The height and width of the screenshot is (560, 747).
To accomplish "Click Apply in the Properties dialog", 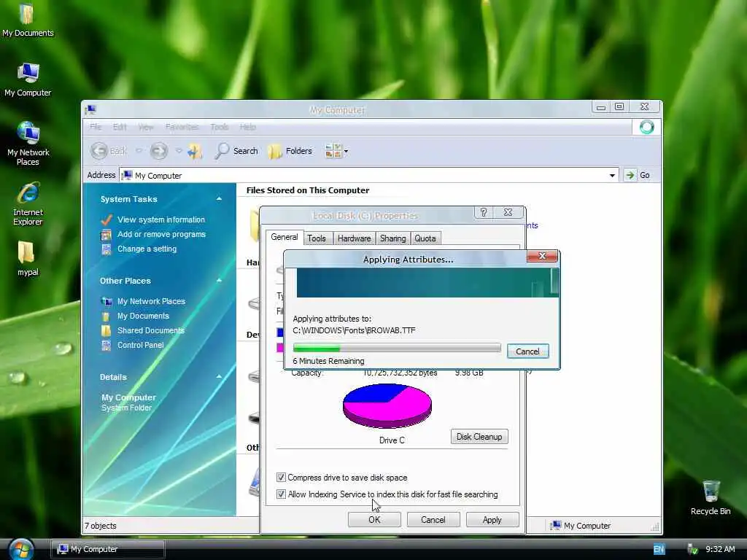I will [x=492, y=519].
